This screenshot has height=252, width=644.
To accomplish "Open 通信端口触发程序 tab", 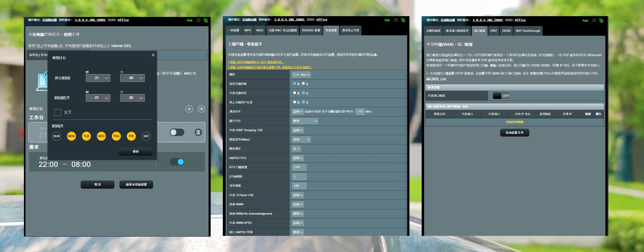I will click(457, 31).
